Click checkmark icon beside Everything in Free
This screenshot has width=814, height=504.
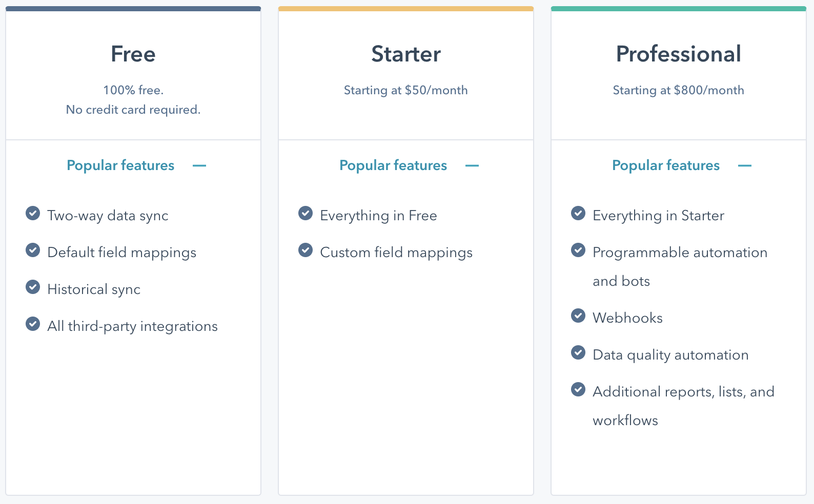click(306, 213)
